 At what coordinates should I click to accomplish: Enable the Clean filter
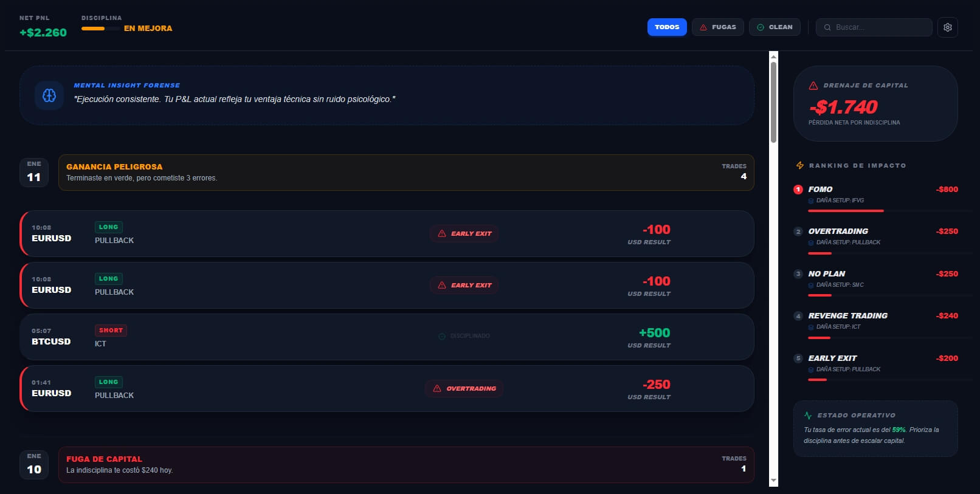[775, 27]
